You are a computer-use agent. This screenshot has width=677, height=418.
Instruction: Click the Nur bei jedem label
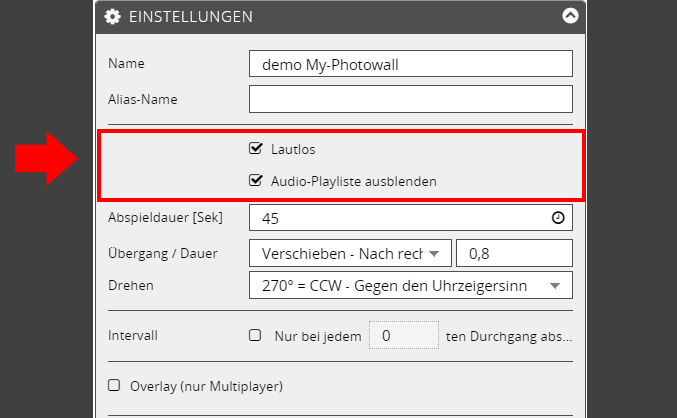(317, 336)
